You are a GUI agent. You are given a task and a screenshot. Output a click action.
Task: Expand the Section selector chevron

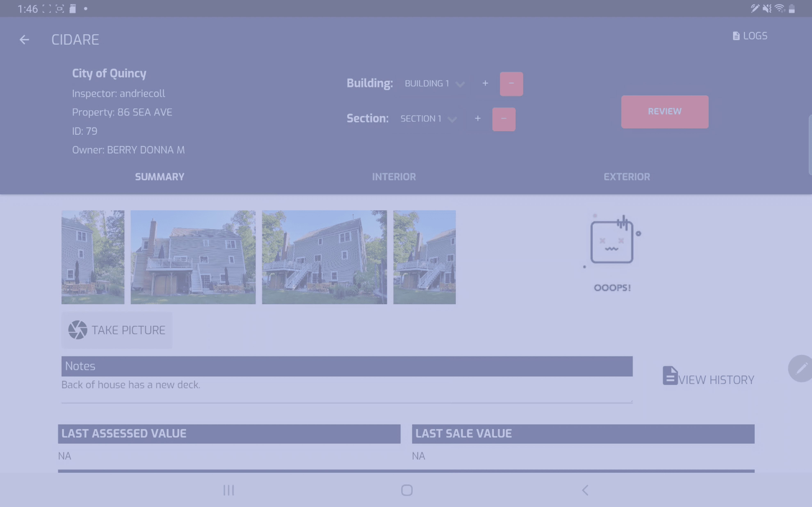click(x=453, y=119)
